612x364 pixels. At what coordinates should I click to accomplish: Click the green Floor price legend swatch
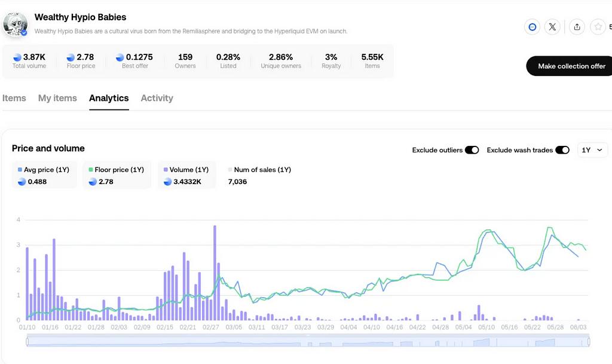pyautogui.click(x=91, y=170)
